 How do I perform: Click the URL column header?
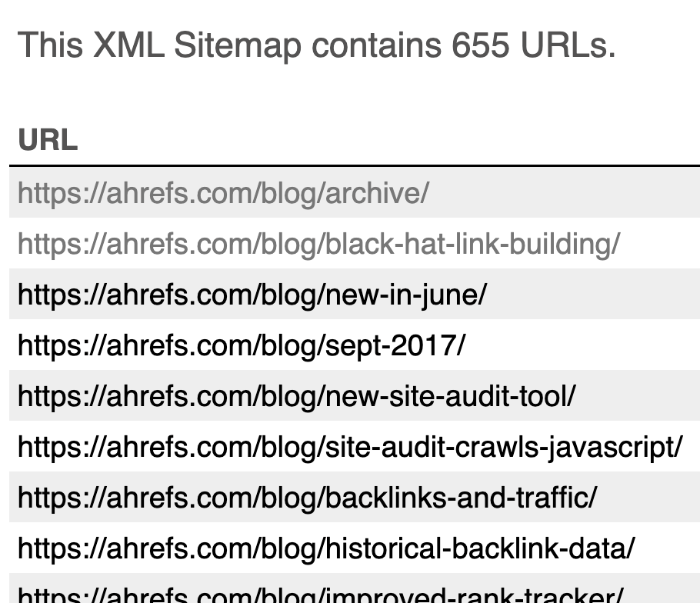(x=48, y=141)
